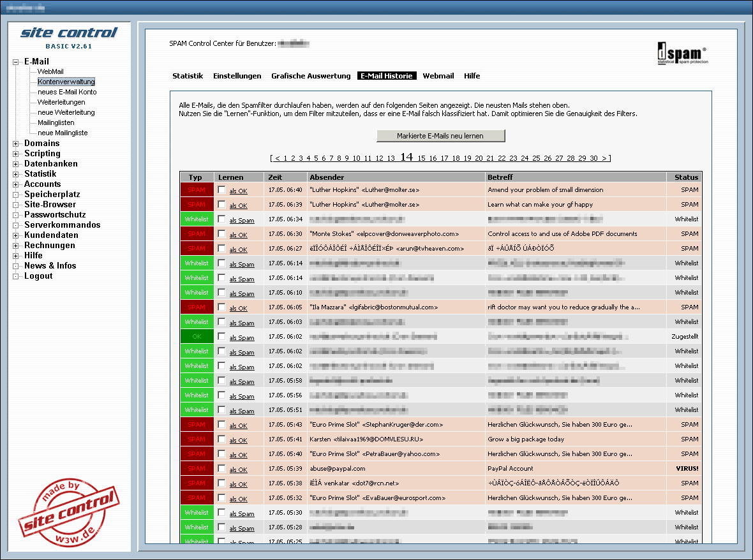The image size is (753, 560).
Task: Tick the checkbox for the 06:39 spam mail
Action: click(221, 205)
